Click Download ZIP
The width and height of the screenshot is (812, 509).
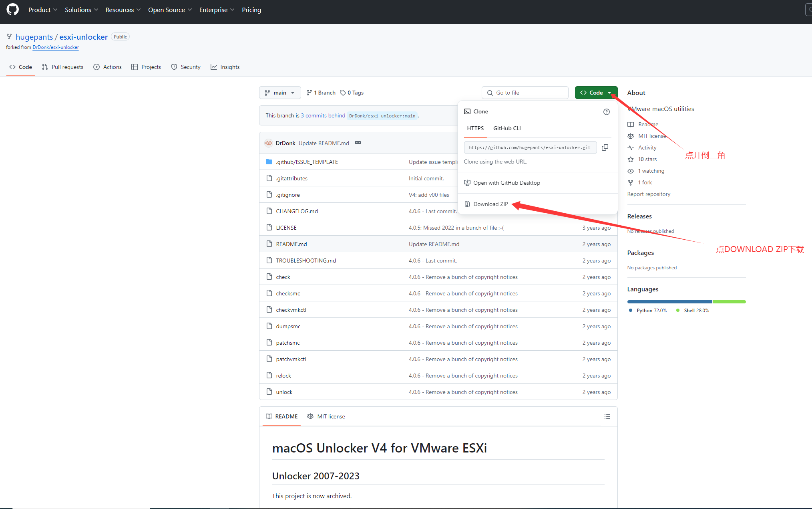point(490,204)
